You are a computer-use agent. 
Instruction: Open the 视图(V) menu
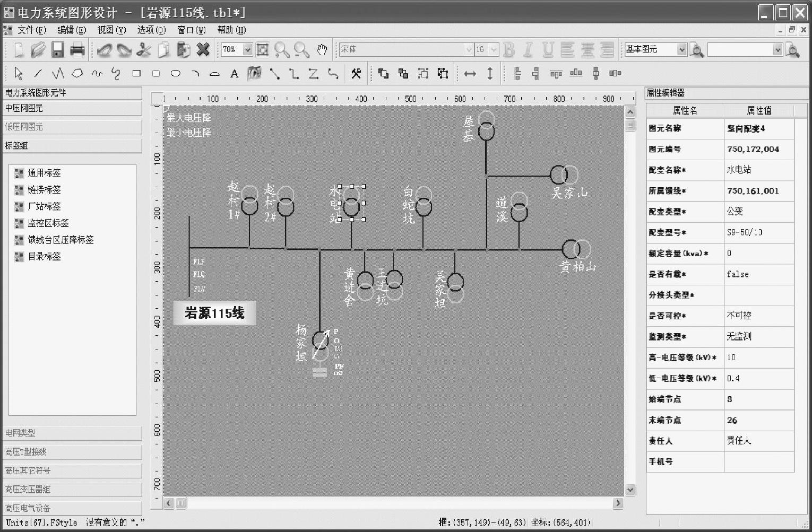click(111, 30)
